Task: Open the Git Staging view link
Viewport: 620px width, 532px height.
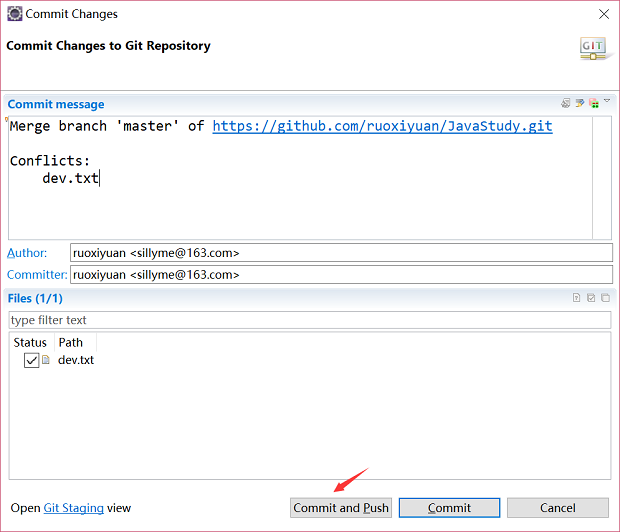Action: [x=73, y=508]
